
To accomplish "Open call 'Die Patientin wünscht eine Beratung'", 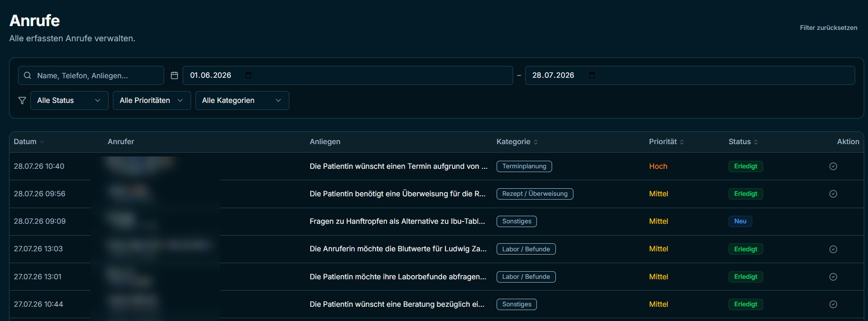I will (397, 304).
